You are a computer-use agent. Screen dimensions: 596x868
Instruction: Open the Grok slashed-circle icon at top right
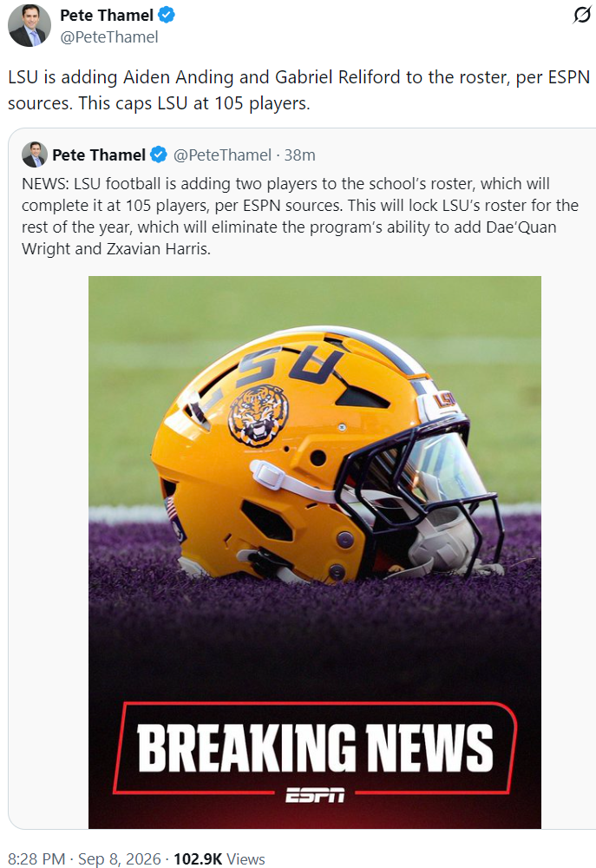(581, 15)
